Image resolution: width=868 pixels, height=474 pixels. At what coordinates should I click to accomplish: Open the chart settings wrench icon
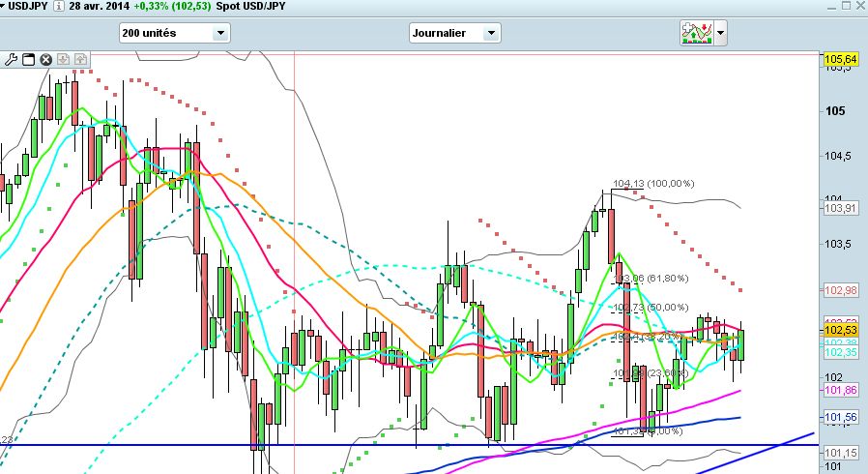(x=11, y=59)
